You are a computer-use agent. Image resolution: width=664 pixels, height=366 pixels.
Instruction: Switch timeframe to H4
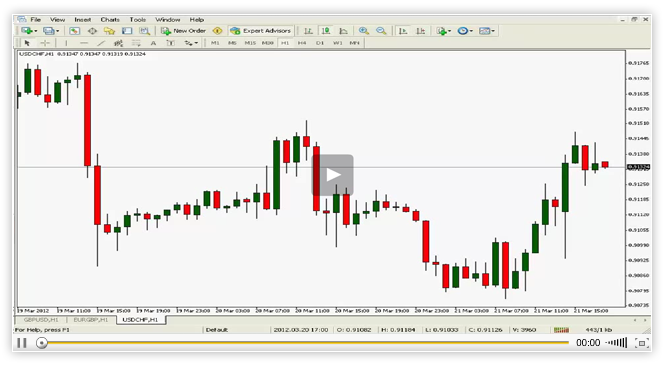pos(302,43)
